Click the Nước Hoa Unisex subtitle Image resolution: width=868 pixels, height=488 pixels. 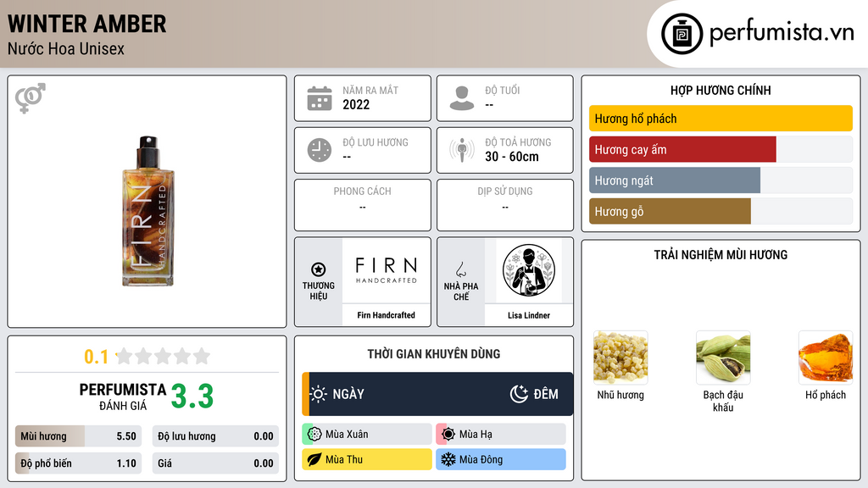point(66,49)
